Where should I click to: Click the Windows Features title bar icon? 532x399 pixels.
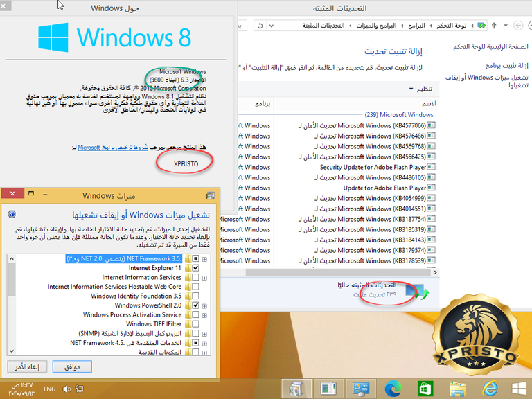coord(211,195)
